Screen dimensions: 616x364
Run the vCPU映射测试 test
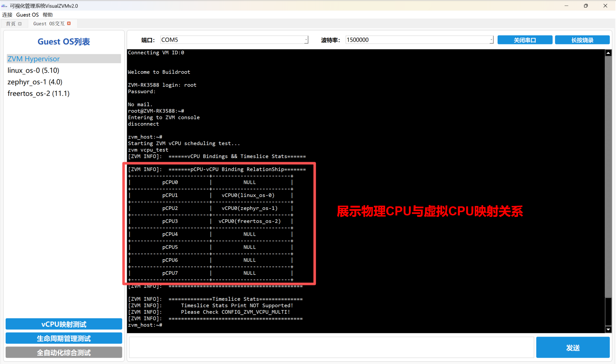tap(64, 324)
